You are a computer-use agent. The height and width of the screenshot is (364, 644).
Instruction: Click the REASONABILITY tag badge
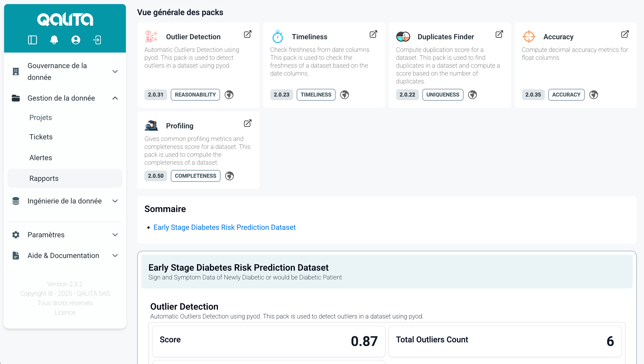(x=195, y=95)
